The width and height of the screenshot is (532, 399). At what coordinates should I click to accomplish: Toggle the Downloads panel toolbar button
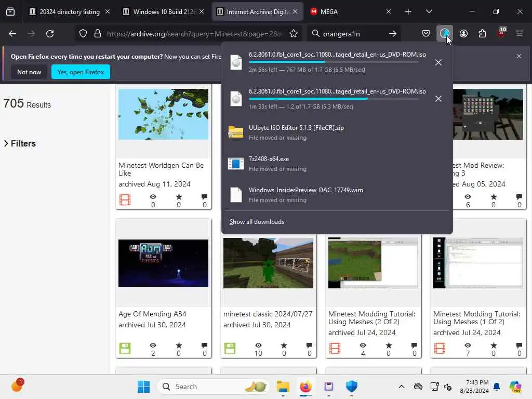click(x=445, y=34)
